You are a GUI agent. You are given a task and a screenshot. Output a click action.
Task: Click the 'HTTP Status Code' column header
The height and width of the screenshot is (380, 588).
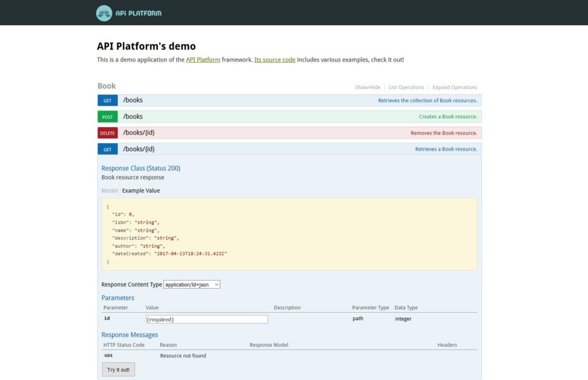(x=124, y=345)
